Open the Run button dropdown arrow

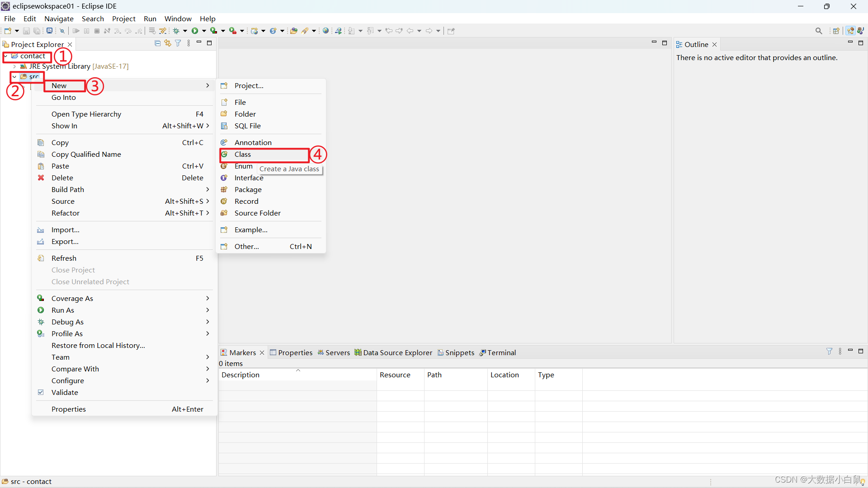(204, 31)
